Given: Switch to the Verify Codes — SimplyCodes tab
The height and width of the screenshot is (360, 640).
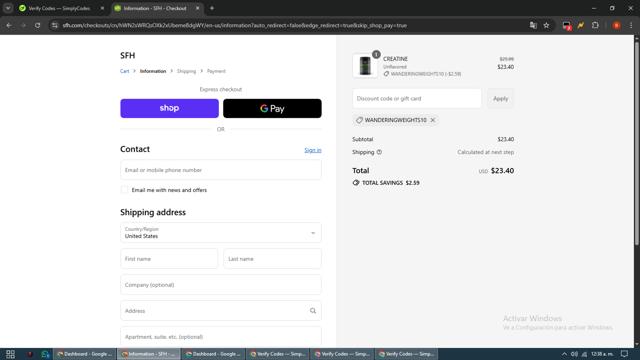Looking at the screenshot, I should tap(59, 8).
